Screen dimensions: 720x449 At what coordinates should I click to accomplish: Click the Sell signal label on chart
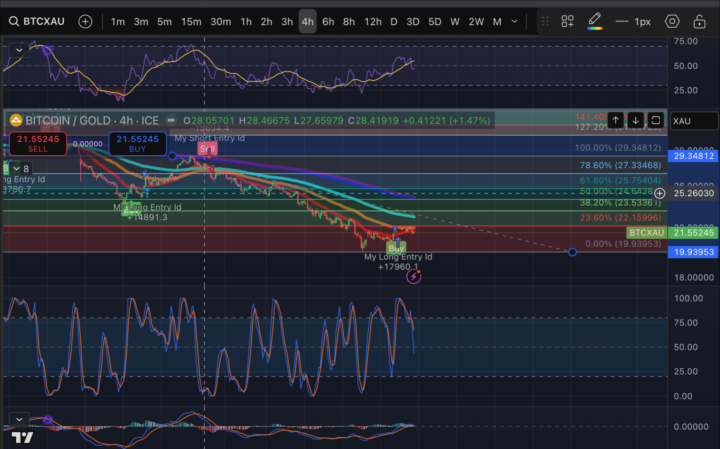[207, 149]
